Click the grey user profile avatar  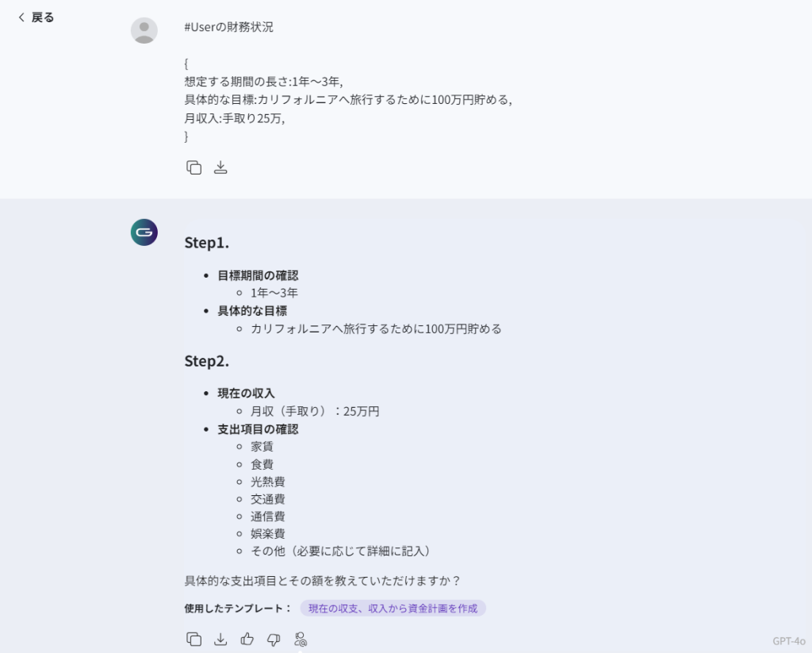click(x=144, y=30)
